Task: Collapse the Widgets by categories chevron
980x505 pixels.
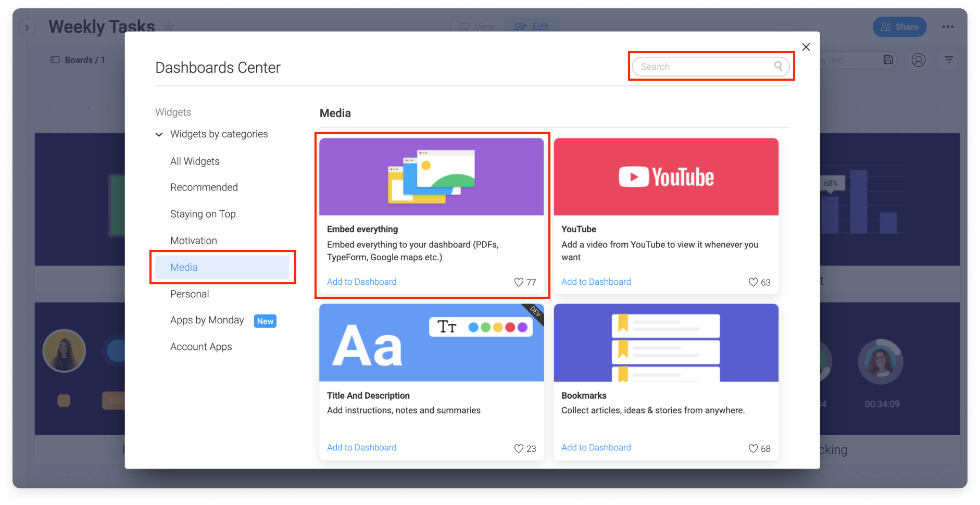Action: coord(159,134)
